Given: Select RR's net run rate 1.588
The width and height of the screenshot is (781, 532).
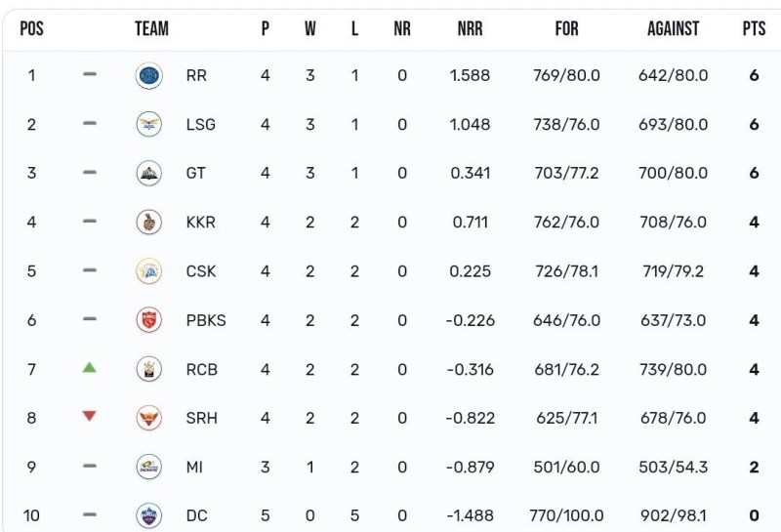Looking at the screenshot, I should click(x=470, y=75).
